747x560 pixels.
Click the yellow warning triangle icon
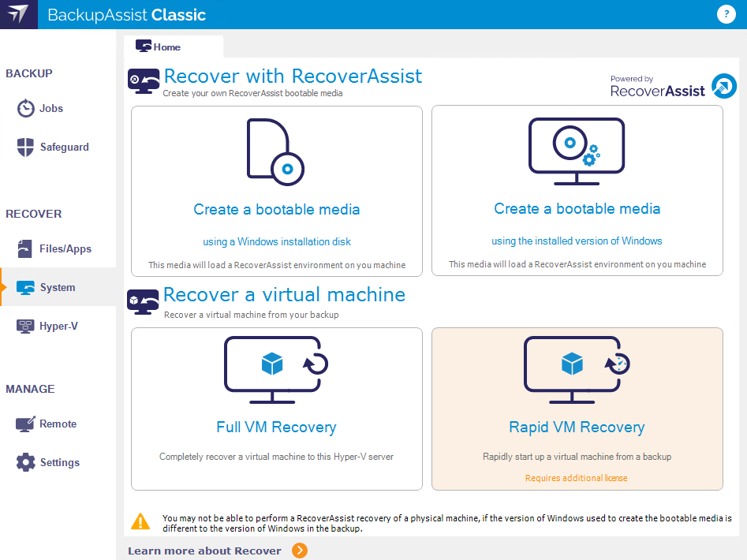point(140,522)
